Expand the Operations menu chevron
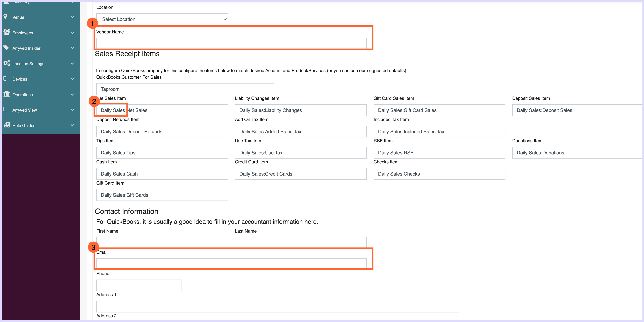The width and height of the screenshot is (644, 322). (x=72, y=95)
